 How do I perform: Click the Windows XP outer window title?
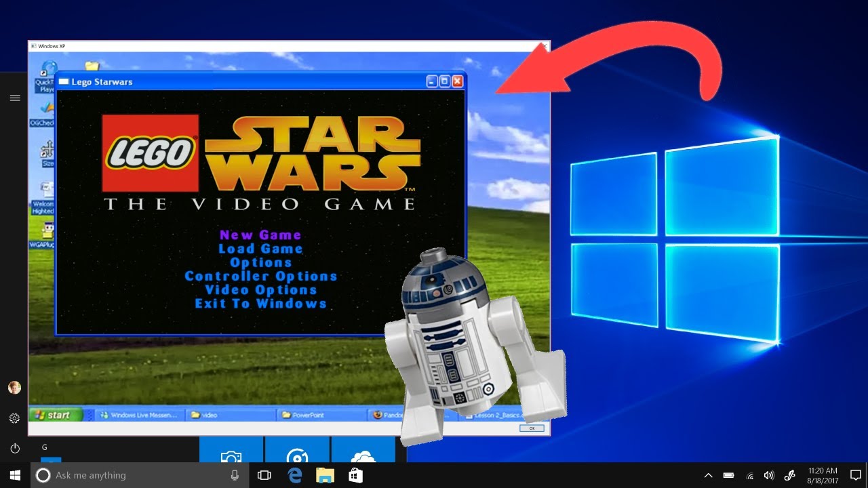52,45
